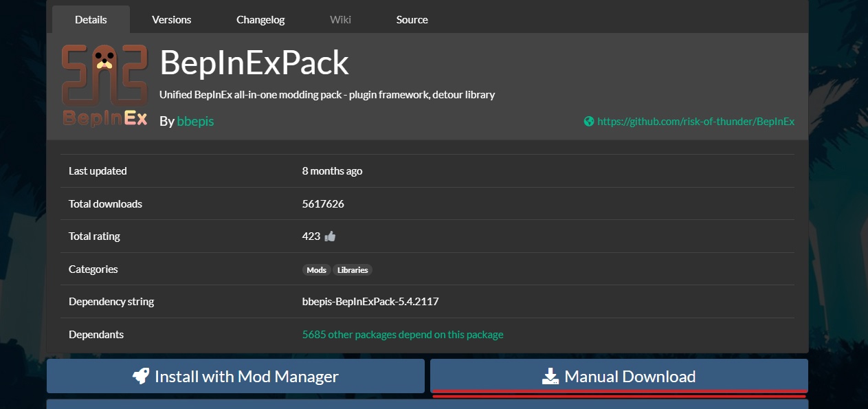The height and width of the screenshot is (409, 868).
Task: Click the Manual Download button
Action: [619, 376]
